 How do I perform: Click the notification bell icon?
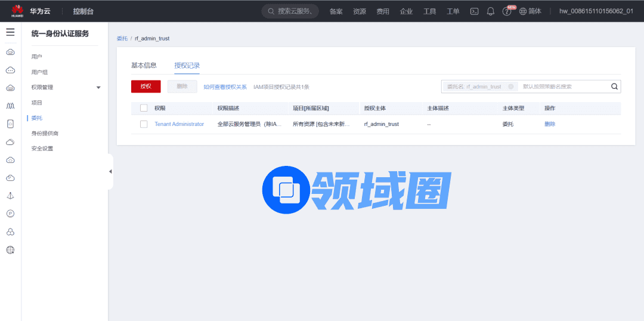(491, 11)
